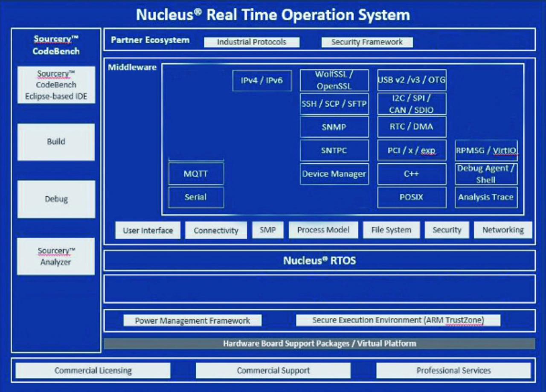Select the WolfSSL / OpenSSL box
546x392 pixels.
click(334, 80)
